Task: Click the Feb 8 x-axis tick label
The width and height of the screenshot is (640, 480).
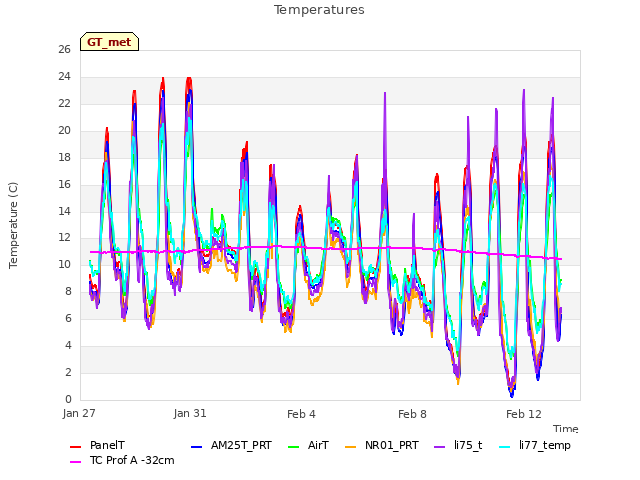Action: click(x=412, y=414)
